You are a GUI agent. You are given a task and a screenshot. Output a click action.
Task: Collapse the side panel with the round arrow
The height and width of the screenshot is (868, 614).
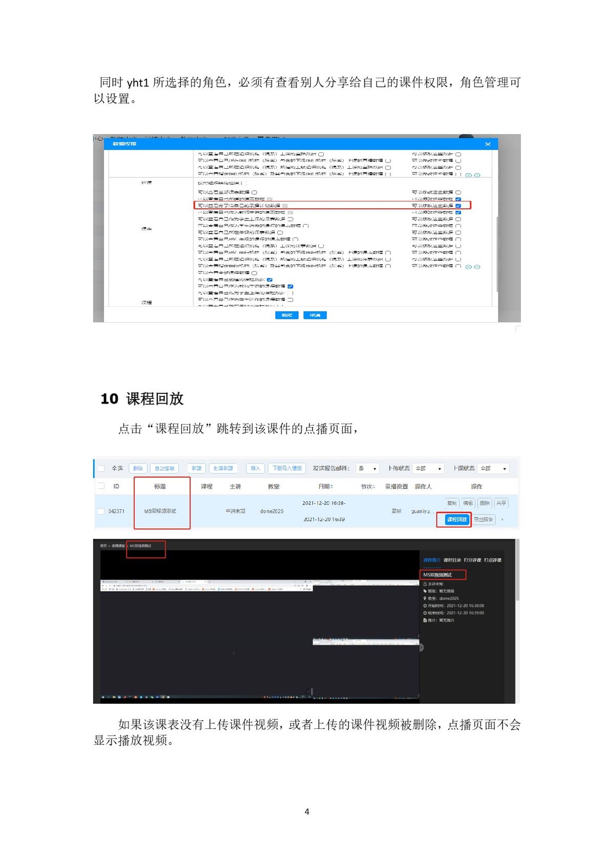tap(421, 648)
